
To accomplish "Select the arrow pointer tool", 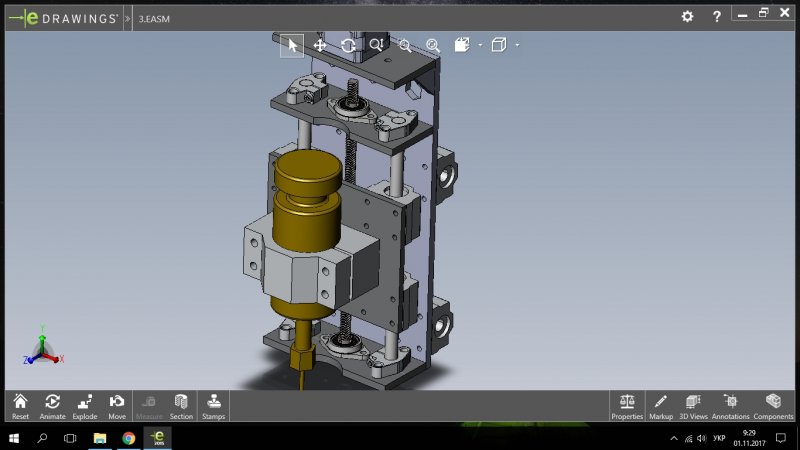I will pyautogui.click(x=292, y=45).
